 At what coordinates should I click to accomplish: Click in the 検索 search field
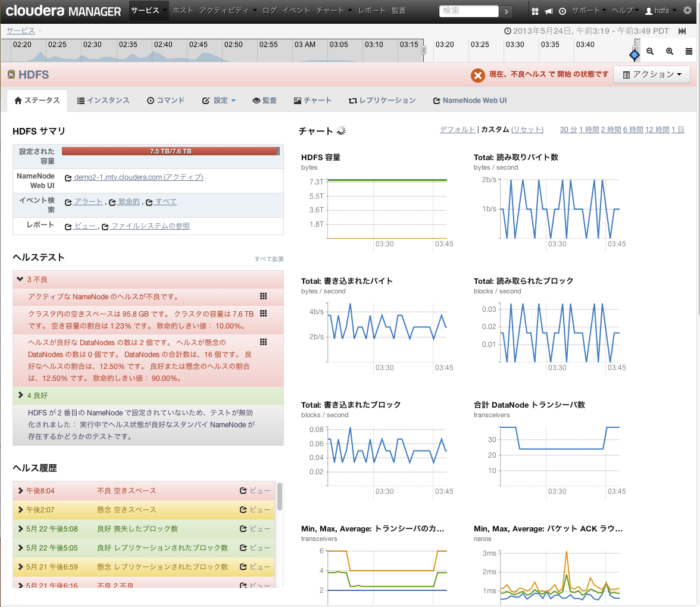(x=469, y=11)
